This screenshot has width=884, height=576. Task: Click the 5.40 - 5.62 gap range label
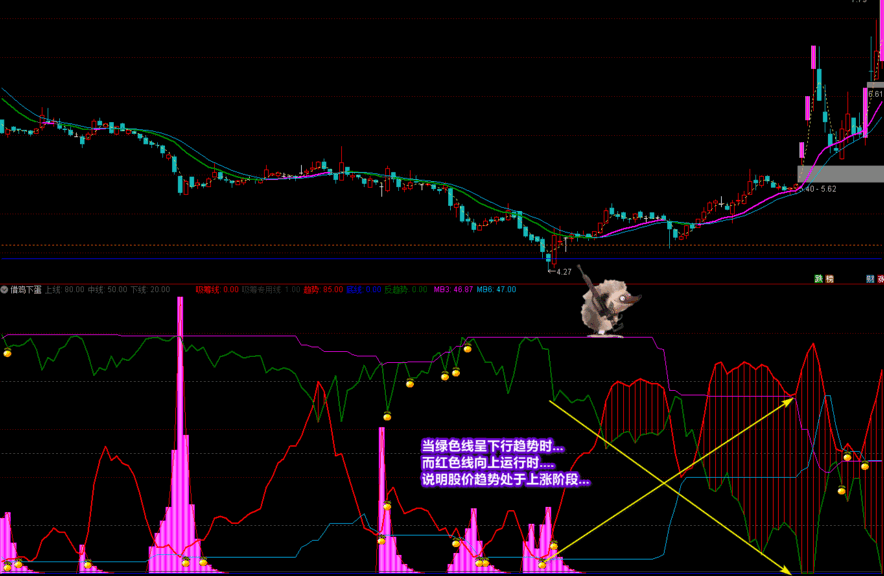point(818,189)
